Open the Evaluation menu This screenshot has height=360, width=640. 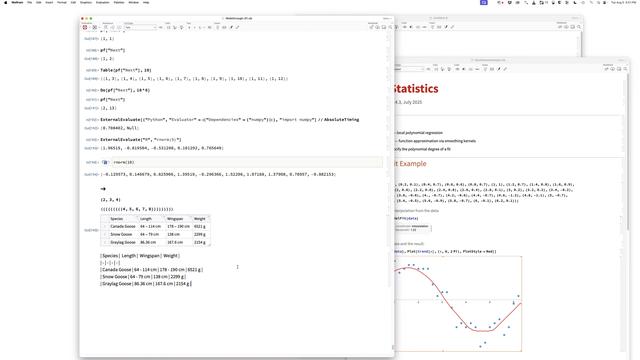pyautogui.click(x=102, y=2)
